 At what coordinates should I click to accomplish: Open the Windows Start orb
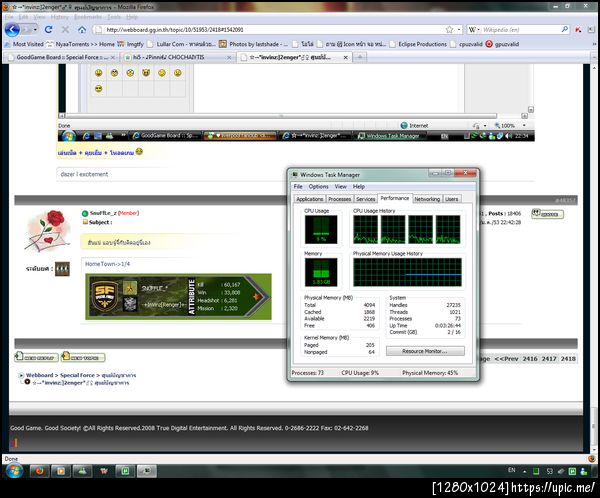pos(14,471)
